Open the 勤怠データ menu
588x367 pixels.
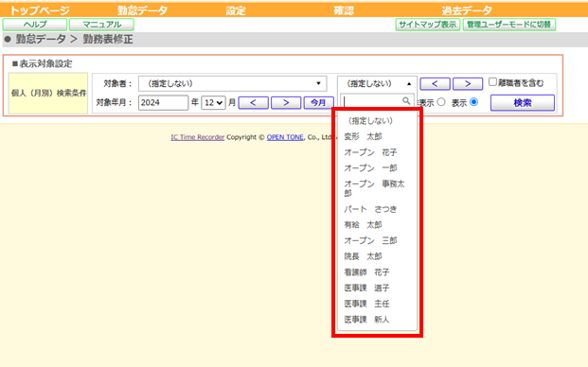(142, 10)
